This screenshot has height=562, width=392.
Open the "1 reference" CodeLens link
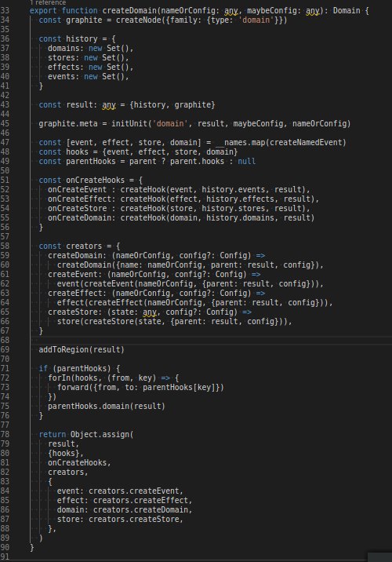click(48, 3)
